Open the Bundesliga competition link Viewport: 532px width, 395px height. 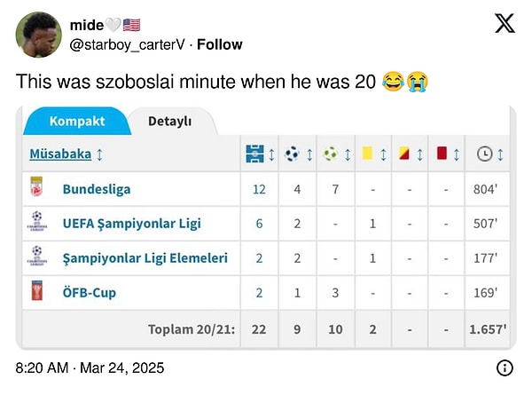pyautogui.click(x=97, y=189)
